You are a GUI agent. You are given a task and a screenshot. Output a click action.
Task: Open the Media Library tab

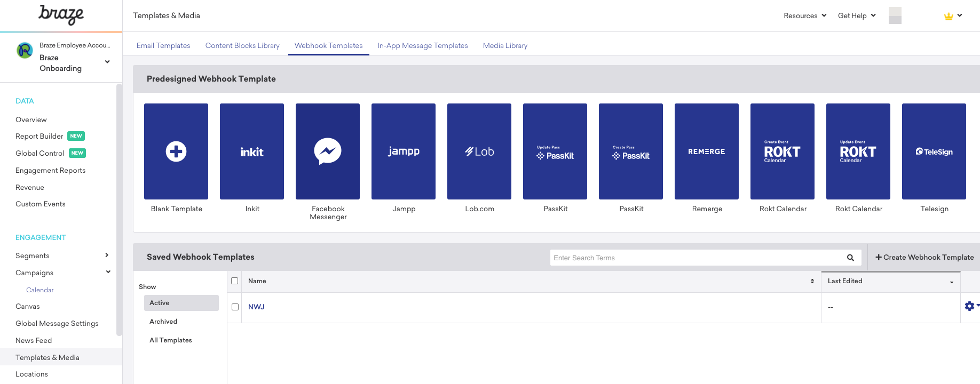pyautogui.click(x=505, y=45)
